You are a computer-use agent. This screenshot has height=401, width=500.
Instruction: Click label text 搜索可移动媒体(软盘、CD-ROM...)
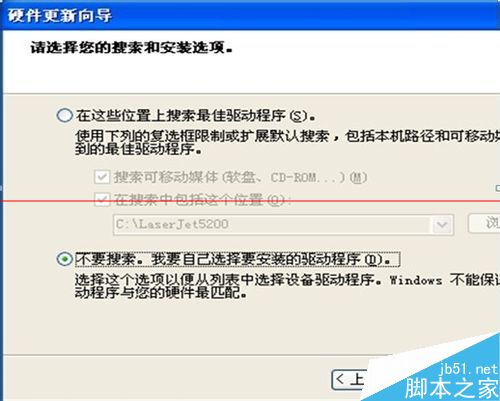[x=240, y=177]
